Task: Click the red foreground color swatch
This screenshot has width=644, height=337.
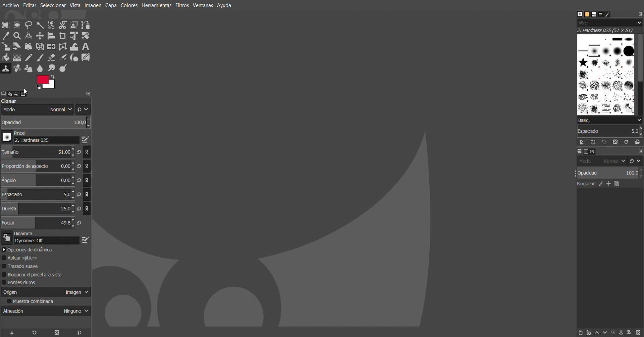Action: point(43,80)
